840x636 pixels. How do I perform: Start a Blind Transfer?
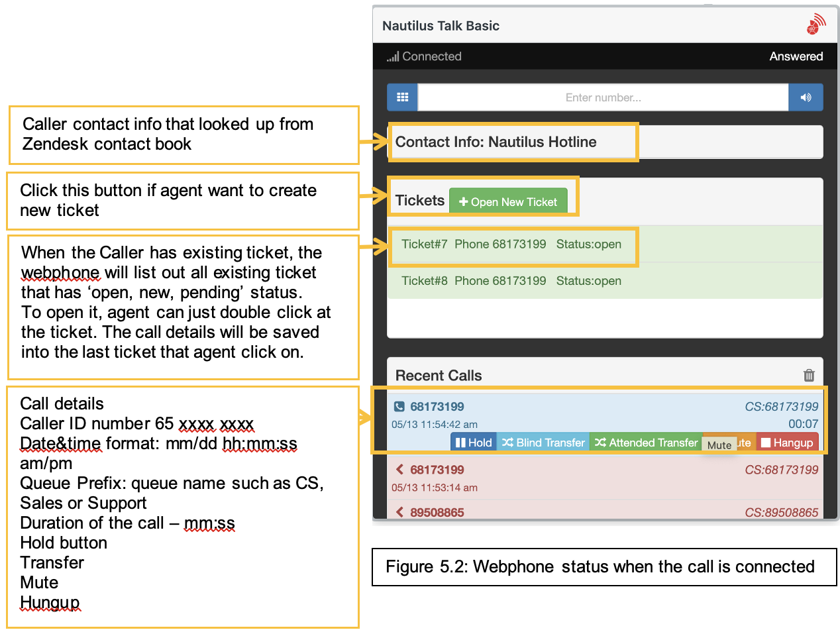pyautogui.click(x=543, y=443)
